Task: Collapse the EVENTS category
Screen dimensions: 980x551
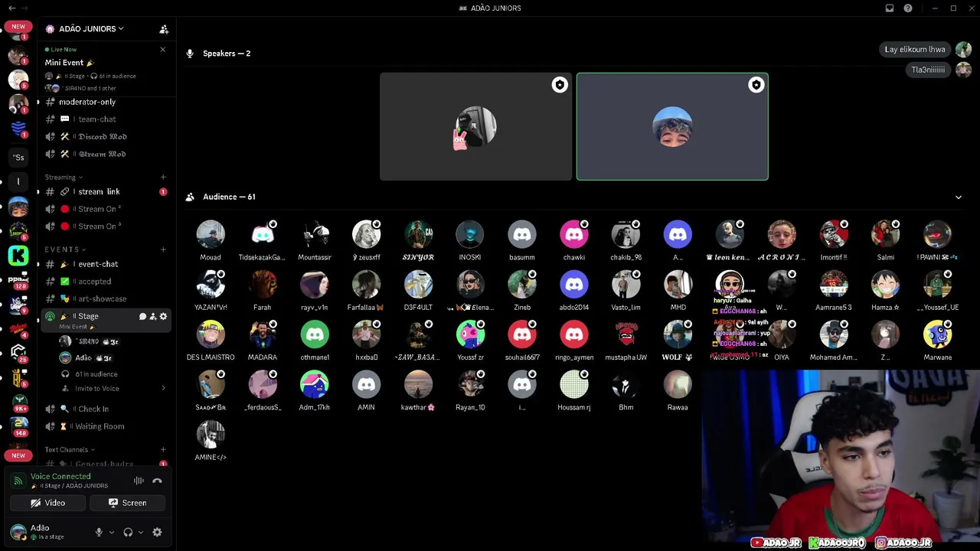Action: (65, 249)
